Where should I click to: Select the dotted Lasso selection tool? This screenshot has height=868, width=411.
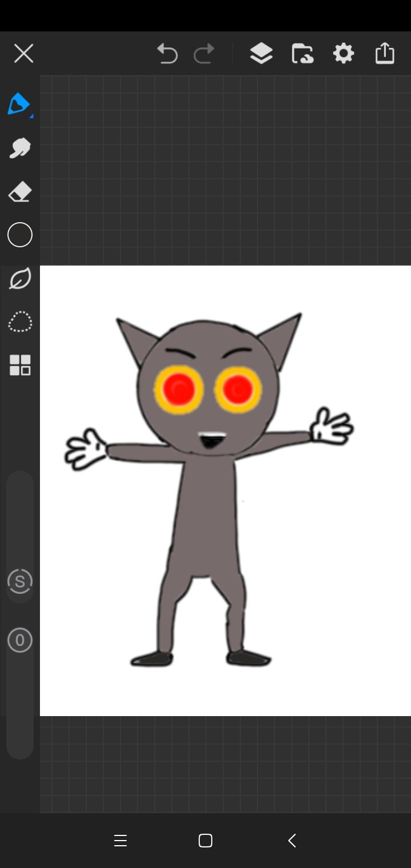pyautogui.click(x=19, y=322)
